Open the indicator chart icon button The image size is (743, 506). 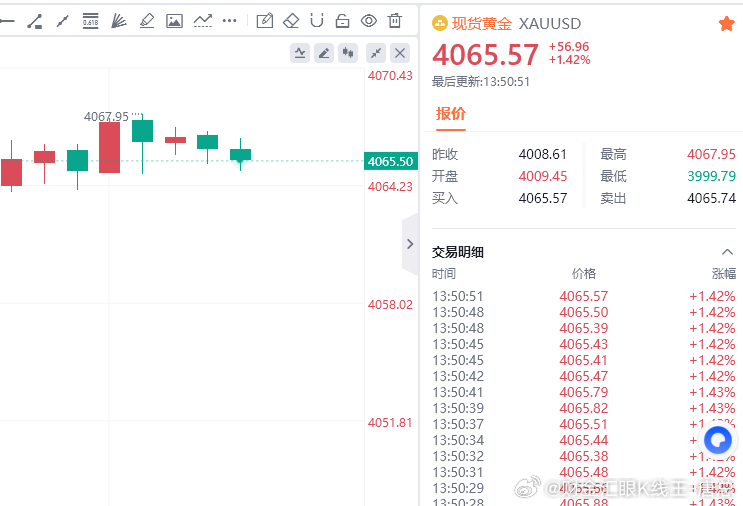pos(300,53)
